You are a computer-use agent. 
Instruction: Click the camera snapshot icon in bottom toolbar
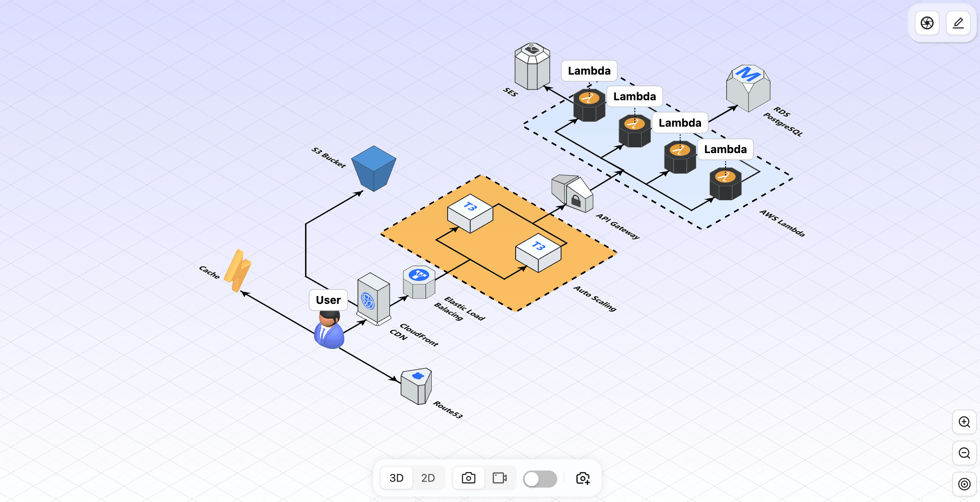(468, 478)
